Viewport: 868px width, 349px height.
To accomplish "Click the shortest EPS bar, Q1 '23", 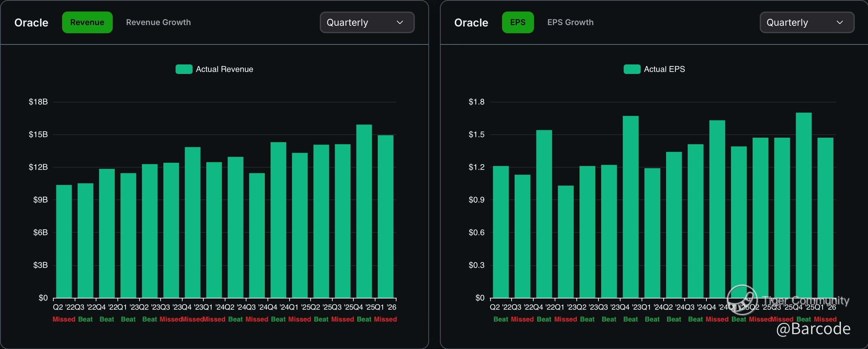I will pos(566,241).
